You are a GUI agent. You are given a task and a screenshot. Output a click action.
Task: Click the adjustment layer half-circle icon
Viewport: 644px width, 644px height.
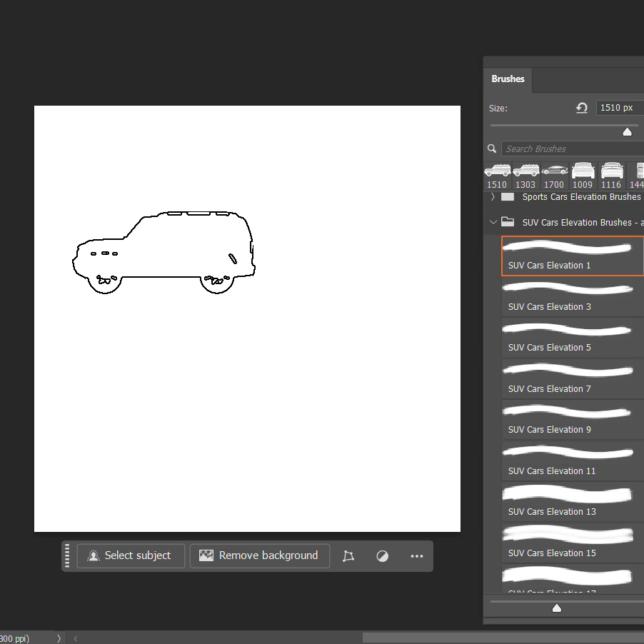point(383,556)
